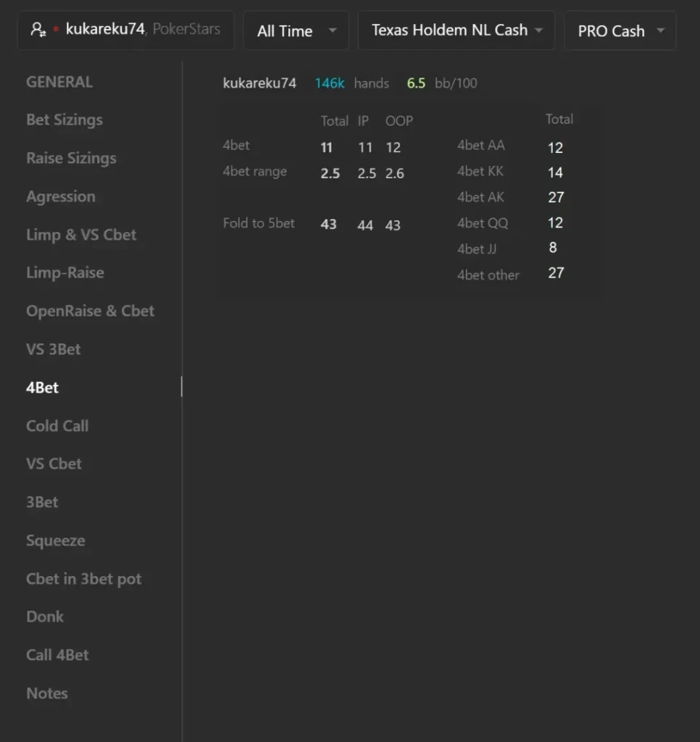
Task: Open the Cold Call section
Action: (x=57, y=426)
